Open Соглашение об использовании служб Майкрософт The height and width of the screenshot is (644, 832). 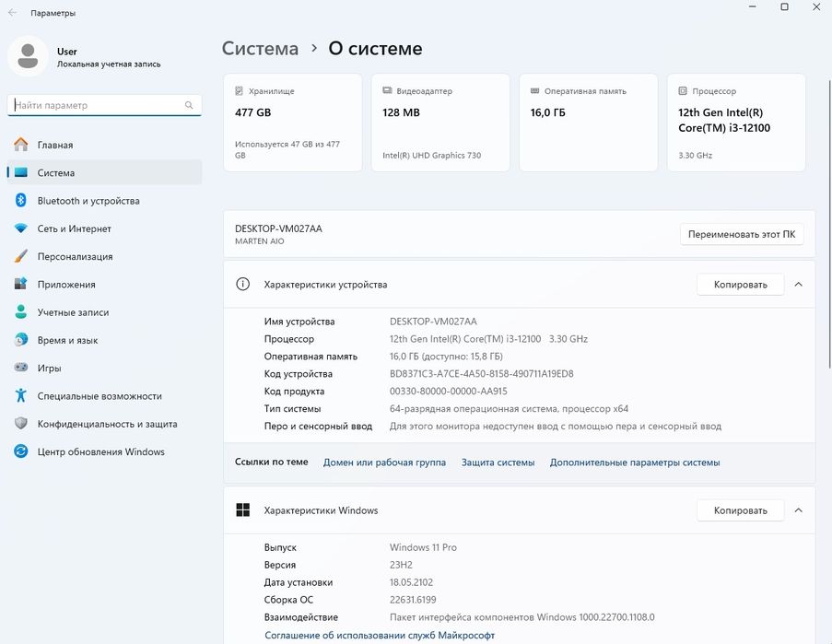[x=380, y=635]
